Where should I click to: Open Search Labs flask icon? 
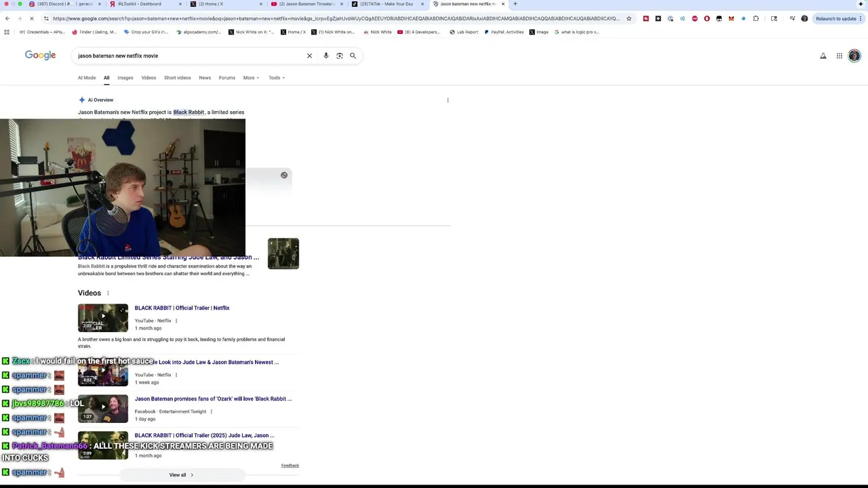(823, 56)
